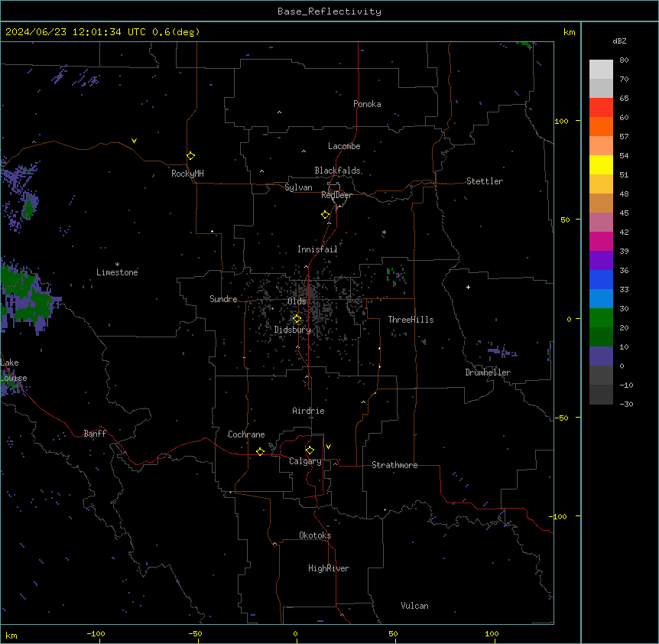Viewport: 659px width, 644px height.
Task: Click the Banff label
Action: 95,434
